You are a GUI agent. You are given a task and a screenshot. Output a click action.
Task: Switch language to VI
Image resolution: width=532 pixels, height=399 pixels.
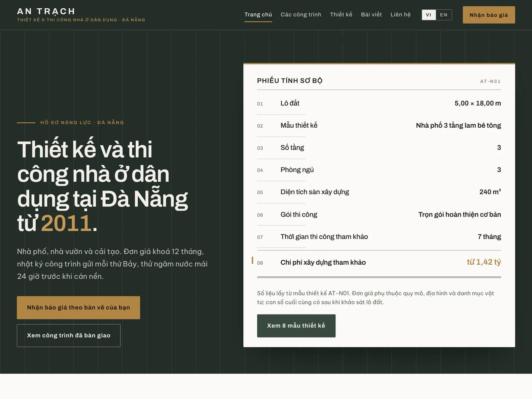click(x=429, y=15)
